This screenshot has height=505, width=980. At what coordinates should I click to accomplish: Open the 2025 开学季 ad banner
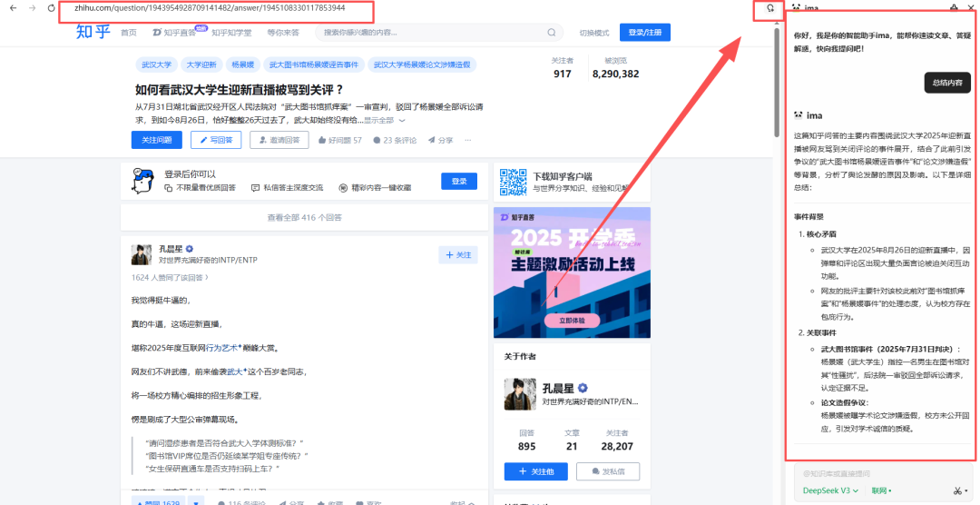point(572,272)
